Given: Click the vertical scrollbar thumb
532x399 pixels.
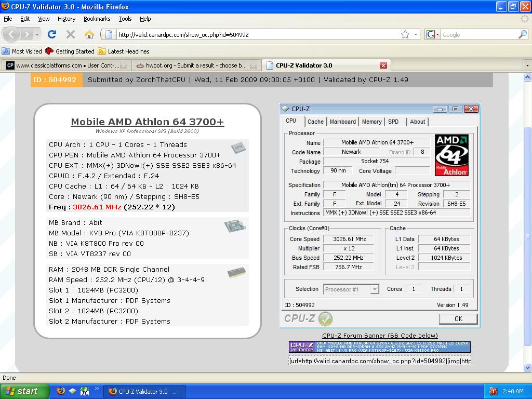Looking at the screenshot, I should coord(528,236).
